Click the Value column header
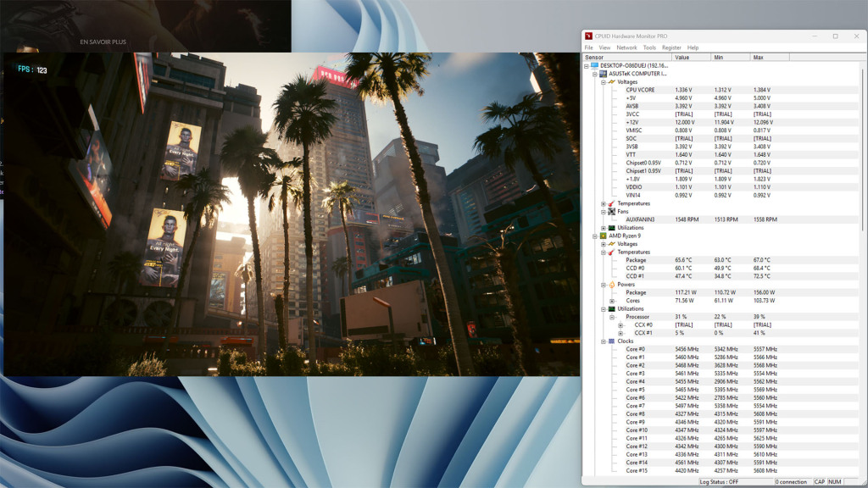 (x=692, y=57)
